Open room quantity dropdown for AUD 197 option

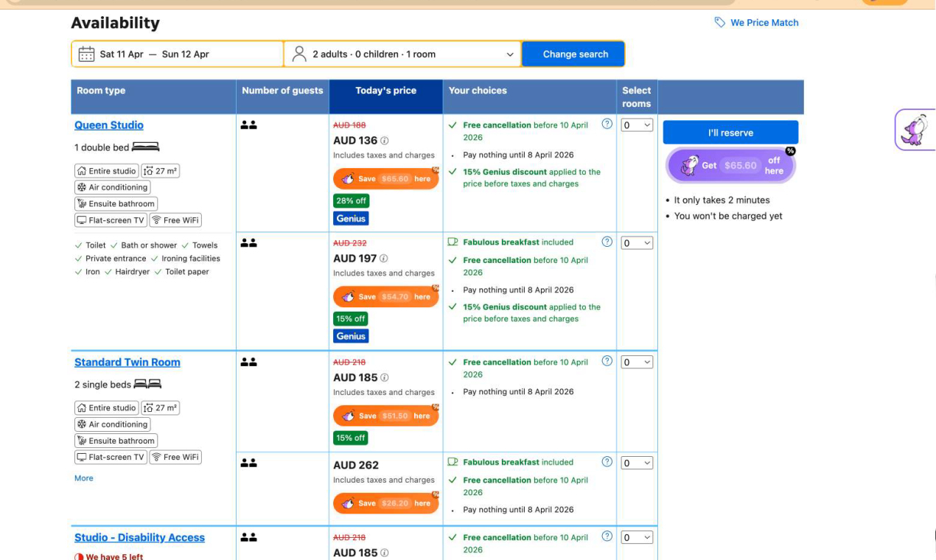coord(637,243)
